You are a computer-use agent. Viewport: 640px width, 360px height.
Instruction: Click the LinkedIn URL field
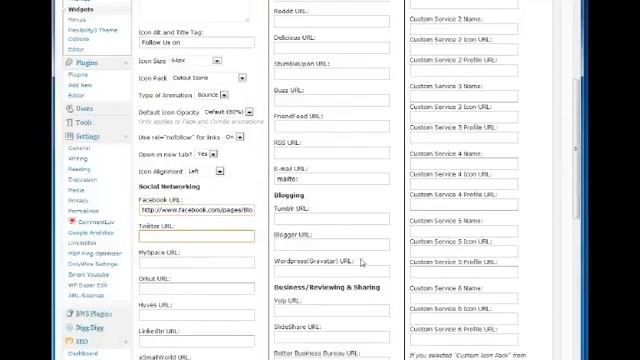[197, 341]
